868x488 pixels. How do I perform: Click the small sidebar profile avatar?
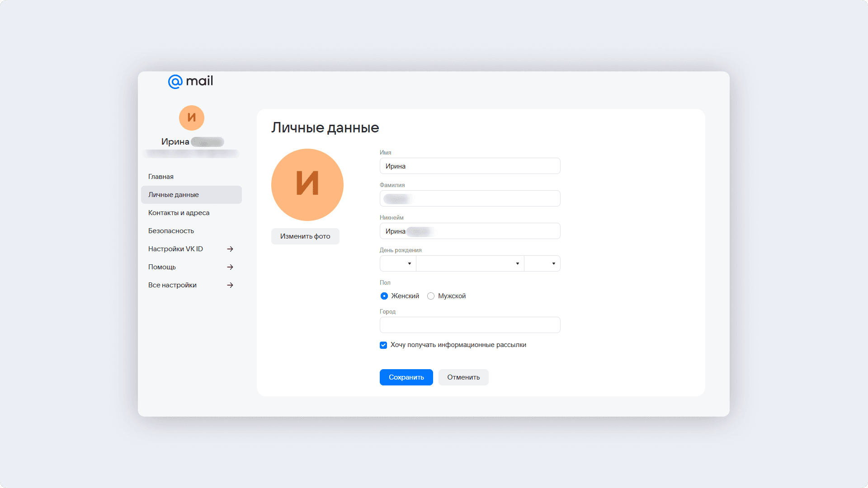tap(192, 118)
